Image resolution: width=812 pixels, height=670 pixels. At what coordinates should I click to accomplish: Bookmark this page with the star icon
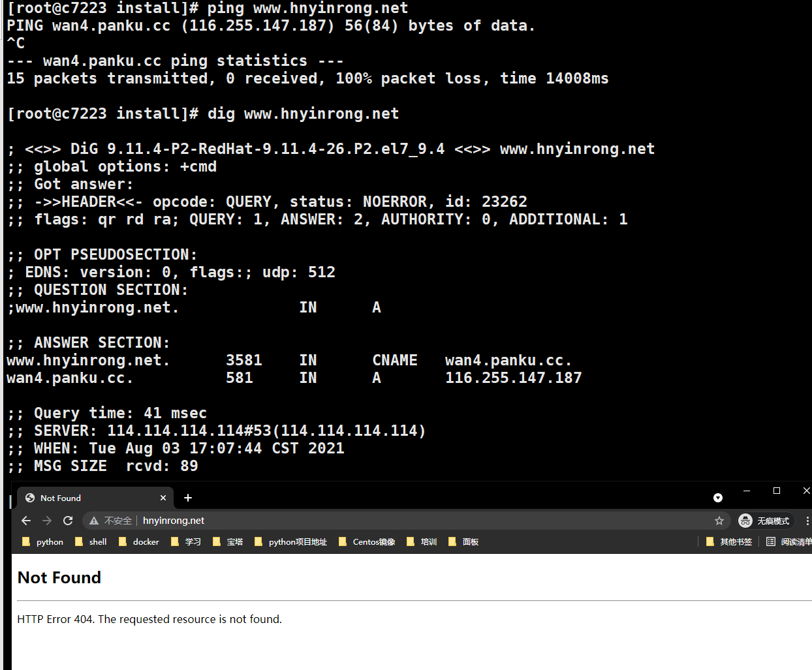[719, 521]
